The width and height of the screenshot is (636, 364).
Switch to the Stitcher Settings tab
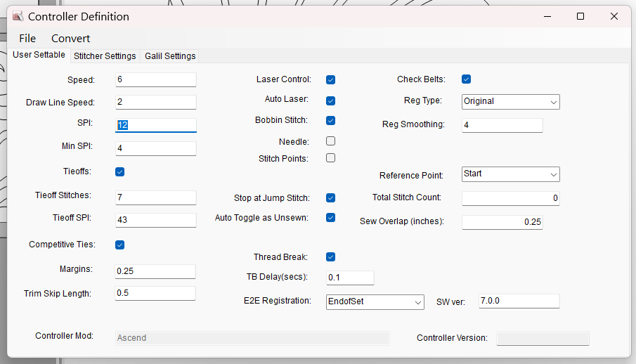point(105,56)
